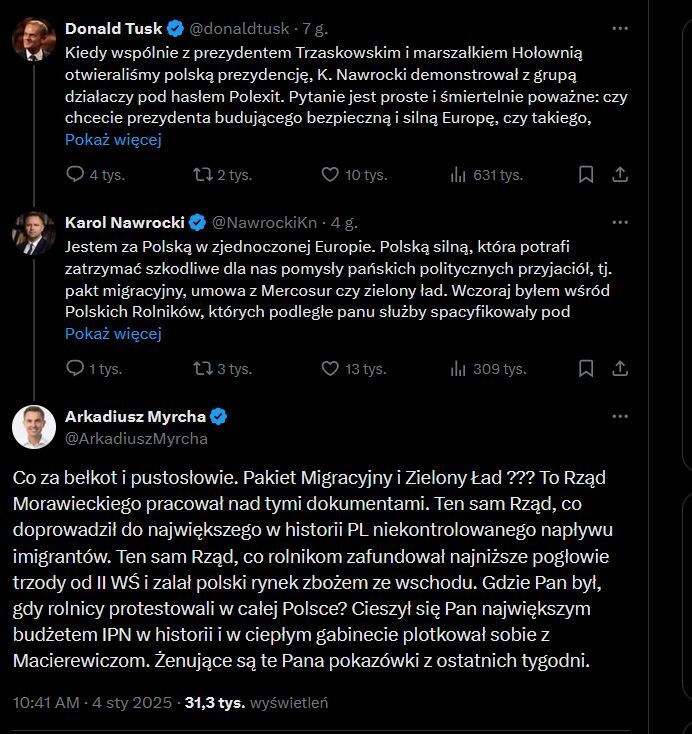Click the 10:41 AM tweet timestamp
The image size is (692, 734).
click(x=46, y=702)
